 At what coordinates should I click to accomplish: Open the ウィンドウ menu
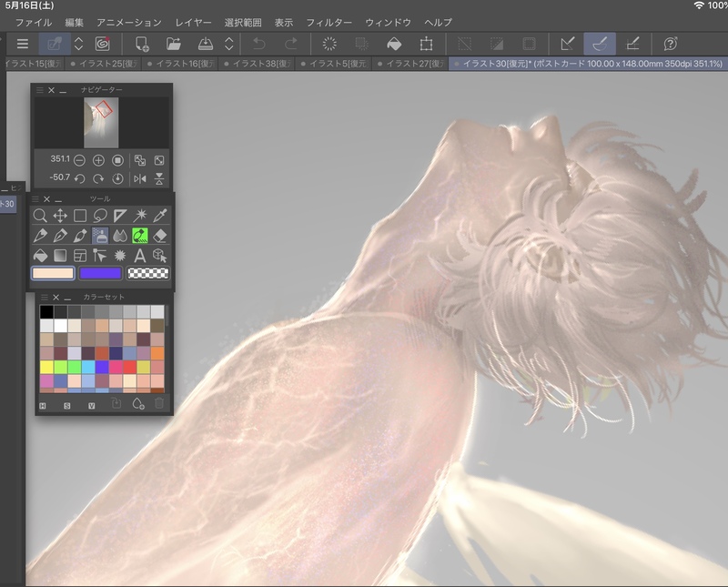pyautogui.click(x=389, y=22)
